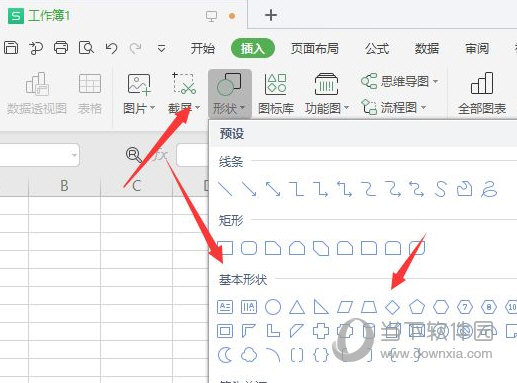Click the Print icon in quick toolbar
Viewport: 517px width, 383px height.
(x=61, y=48)
